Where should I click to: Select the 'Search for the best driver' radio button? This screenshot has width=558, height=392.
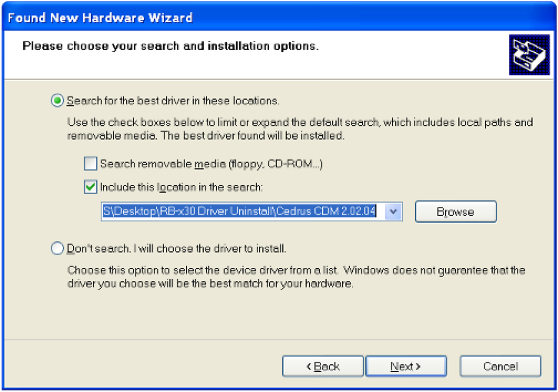pyautogui.click(x=58, y=101)
